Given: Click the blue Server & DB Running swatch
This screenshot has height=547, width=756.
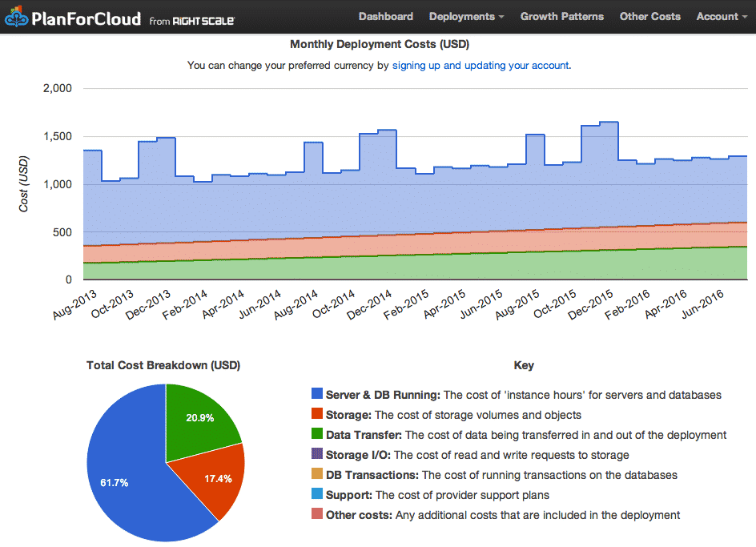Looking at the screenshot, I should [316, 395].
